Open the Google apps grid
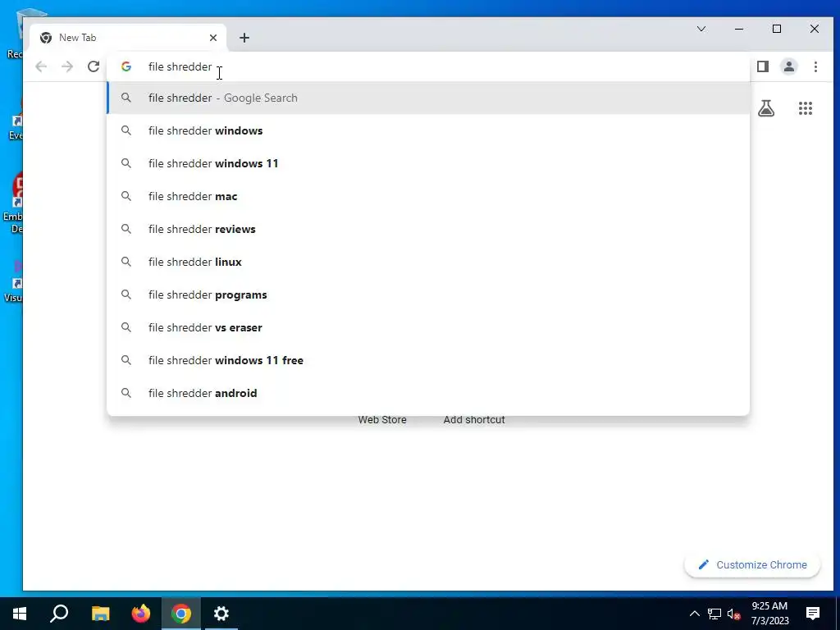The image size is (840, 630). click(806, 108)
